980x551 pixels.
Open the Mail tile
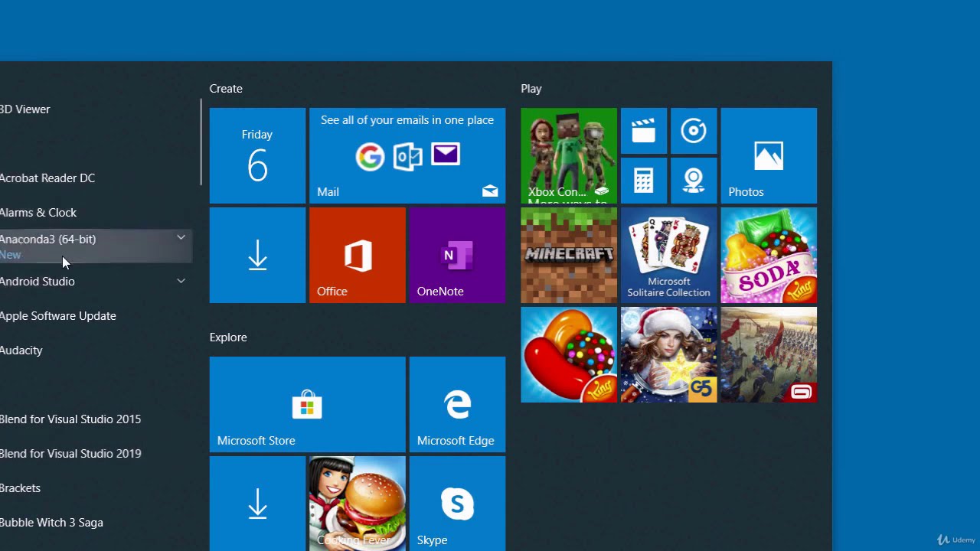point(407,155)
